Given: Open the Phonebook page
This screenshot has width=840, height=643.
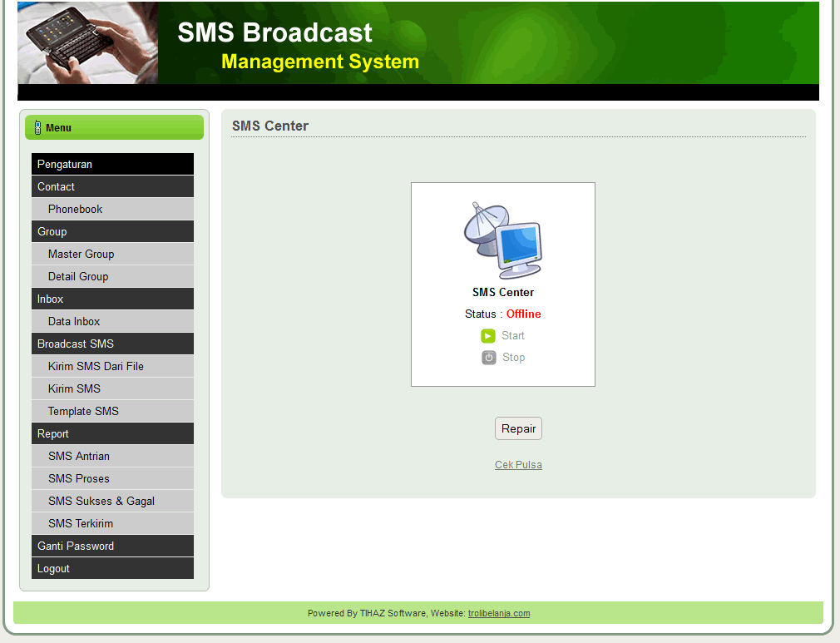Looking at the screenshot, I should (75, 209).
